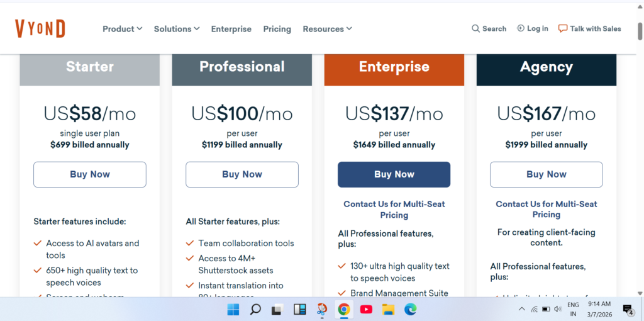The height and width of the screenshot is (321, 644).
Task: Open Microsoft Edge from the taskbar
Action: tap(410, 309)
